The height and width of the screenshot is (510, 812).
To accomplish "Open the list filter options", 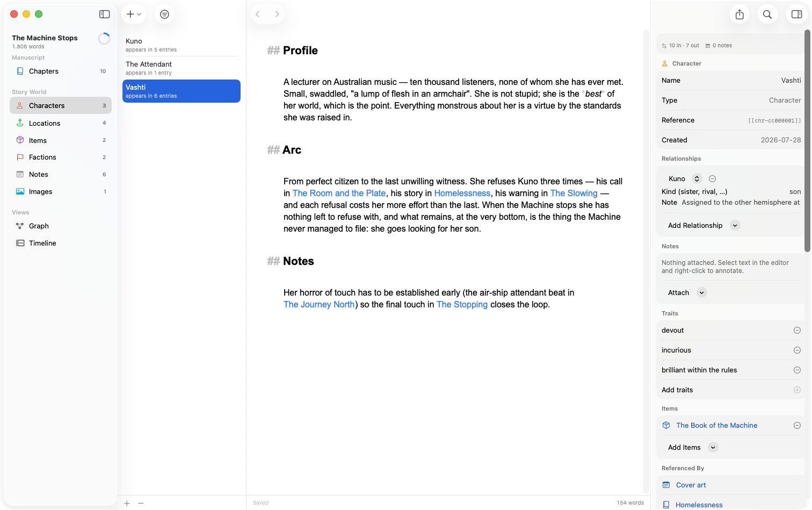I will click(164, 15).
